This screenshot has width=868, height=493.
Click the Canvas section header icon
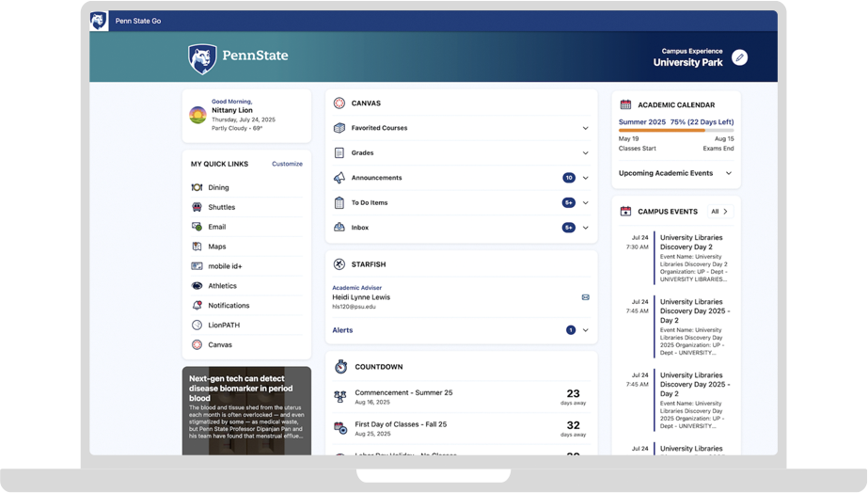[x=339, y=103]
